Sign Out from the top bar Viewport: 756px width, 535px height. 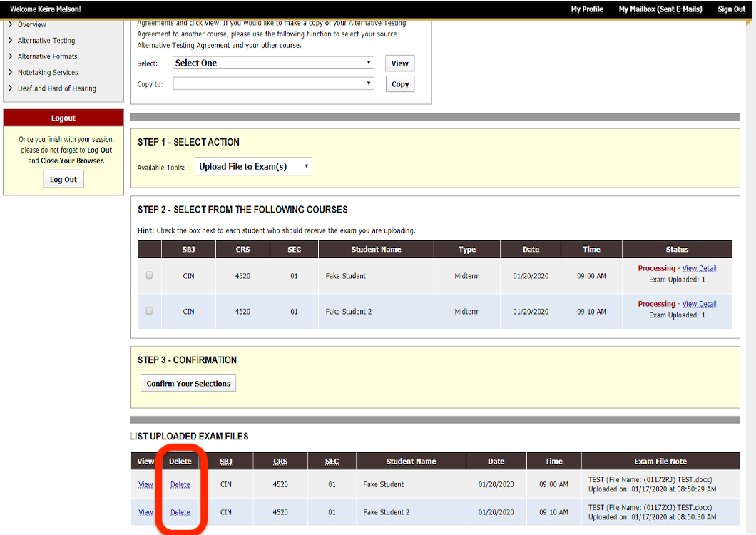(x=731, y=9)
